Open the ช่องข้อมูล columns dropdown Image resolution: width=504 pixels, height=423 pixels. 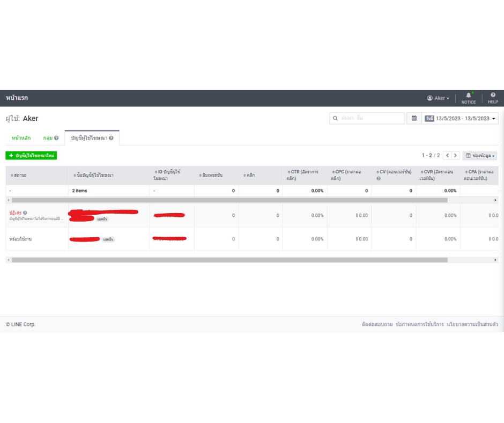coord(480,156)
